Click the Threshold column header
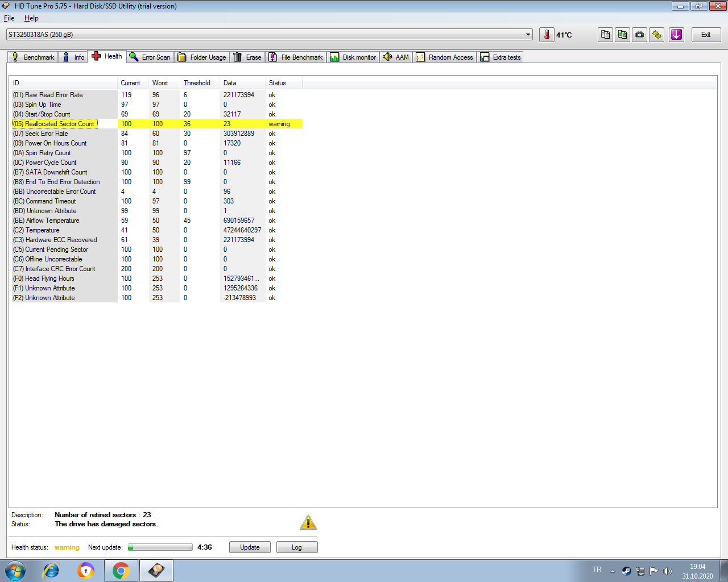This screenshot has width=728, height=582. click(200, 83)
